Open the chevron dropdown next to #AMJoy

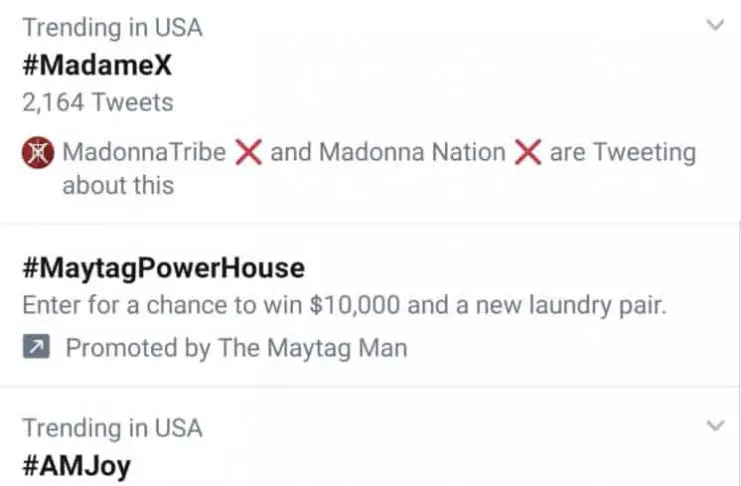click(x=714, y=426)
